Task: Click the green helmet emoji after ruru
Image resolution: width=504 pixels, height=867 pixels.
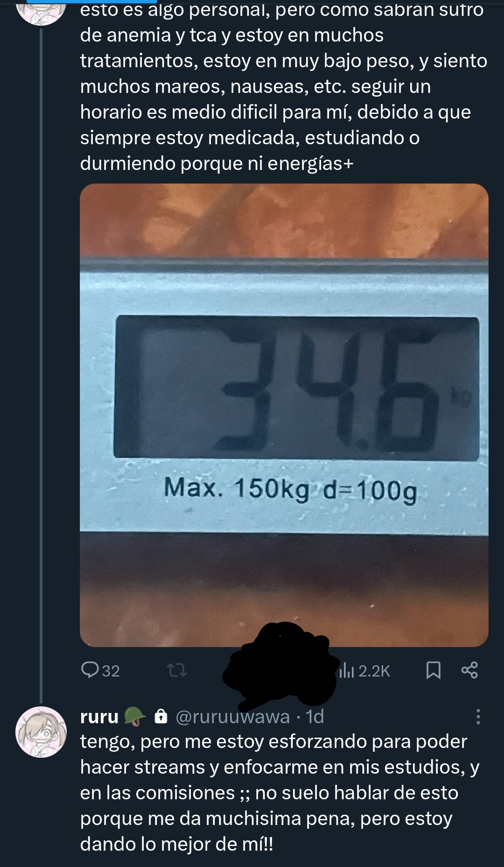Action: (x=135, y=717)
